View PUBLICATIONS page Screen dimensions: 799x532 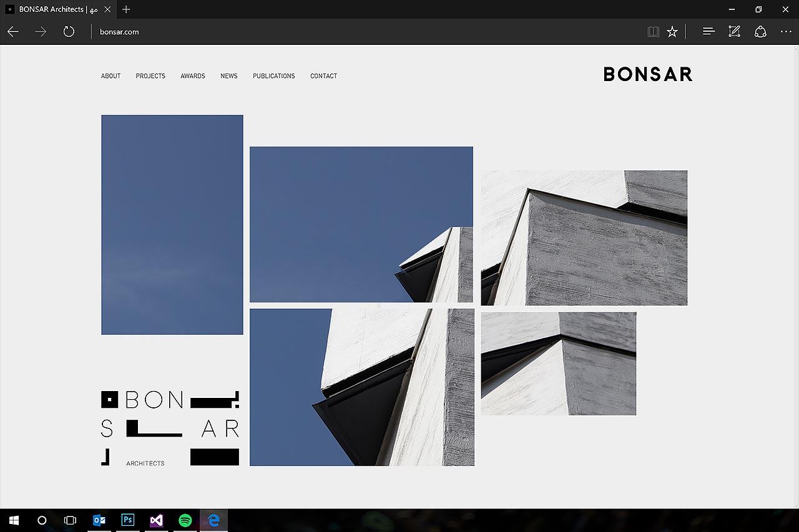click(274, 76)
